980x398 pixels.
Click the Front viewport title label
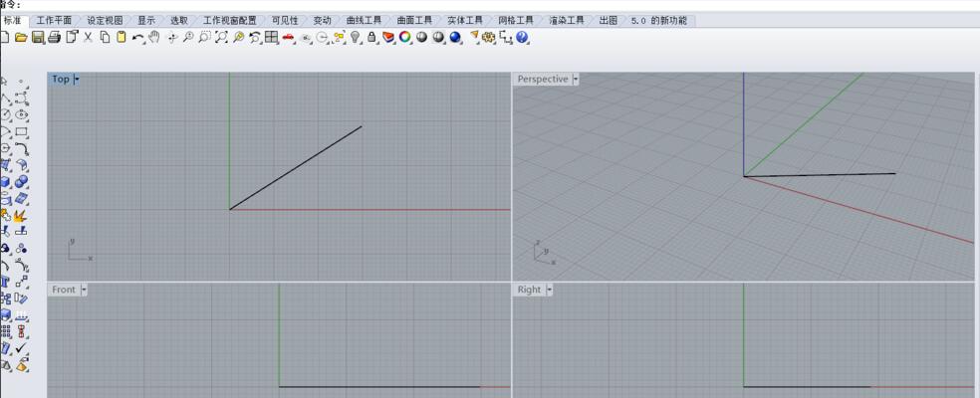(64, 290)
